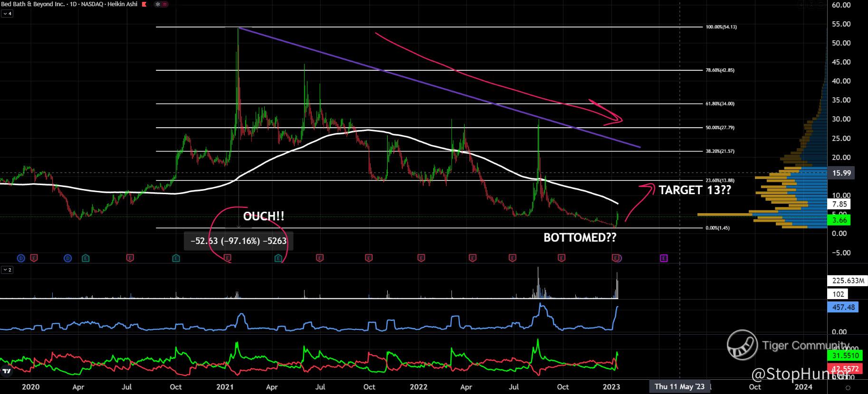Viewport: 868px width, 394px height.
Task: Select the green earnings marker at October 2020
Action: point(176,258)
